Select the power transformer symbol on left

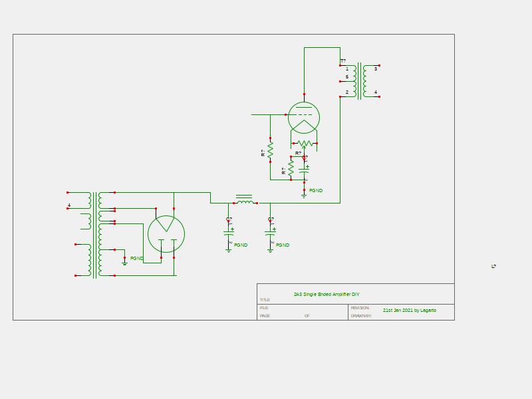95,234
